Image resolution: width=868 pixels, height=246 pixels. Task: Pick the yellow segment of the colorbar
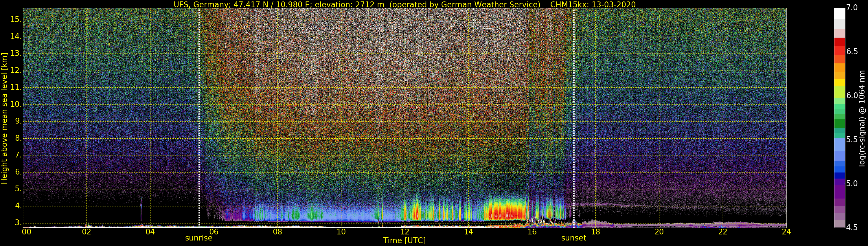839,82
